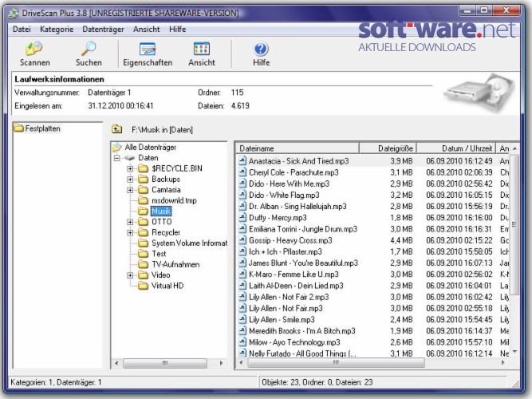Click the date 06.09.2010 16:12:49
The width and height of the screenshot is (532, 399).
pyautogui.click(x=459, y=161)
